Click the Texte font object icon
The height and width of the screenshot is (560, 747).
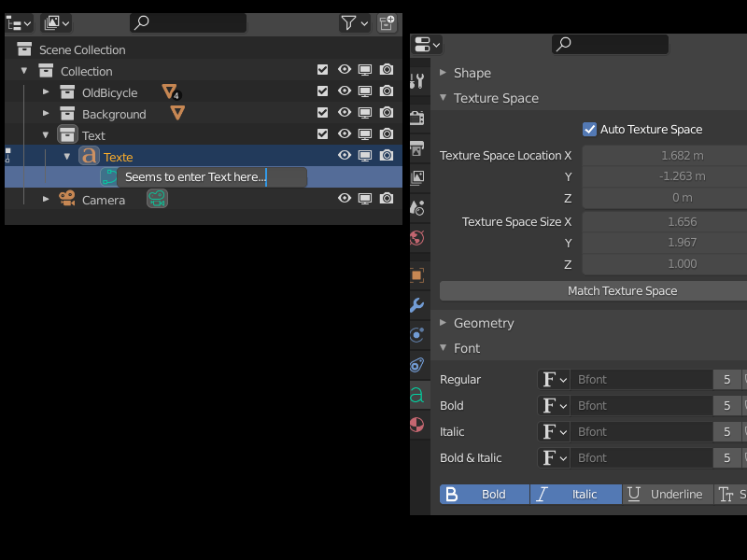pos(89,156)
